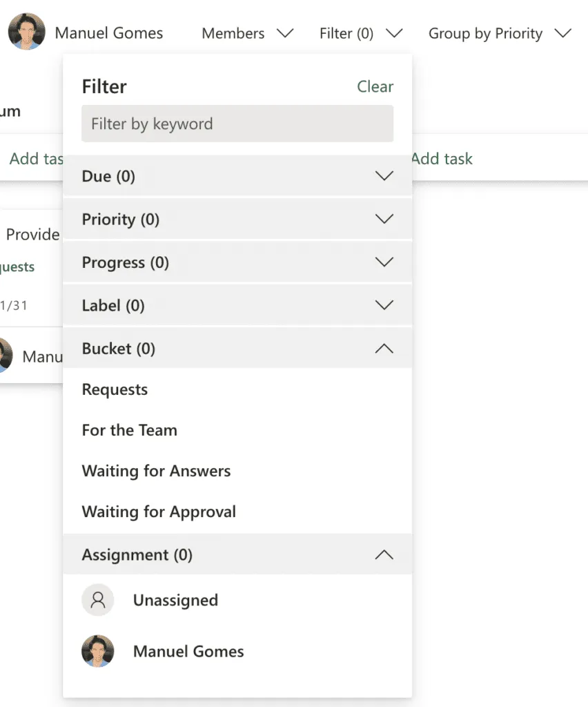Viewport: 588px width, 707px height.
Task: Click the Clear filter link
Action: [x=375, y=86]
